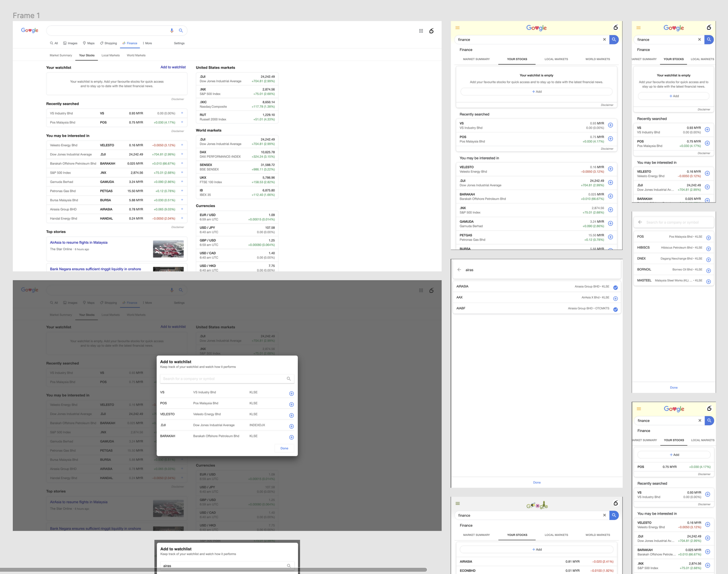Click the blue search button in the wide mobile frame with the heart logo
The image size is (728, 574).
tap(614, 39)
